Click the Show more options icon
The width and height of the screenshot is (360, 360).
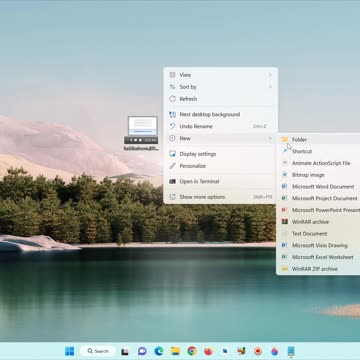[172, 197]
